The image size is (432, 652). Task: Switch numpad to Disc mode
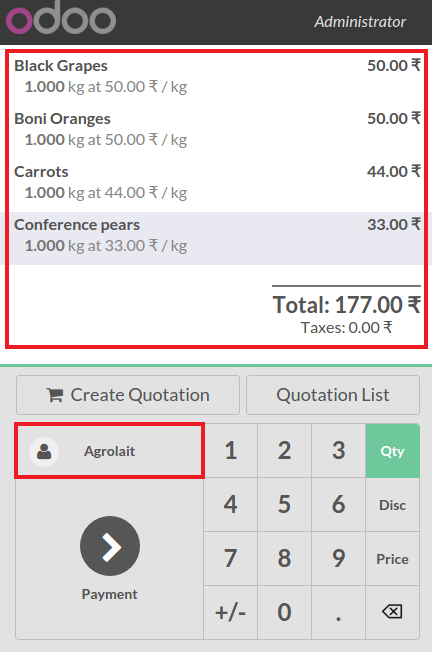(x=393, y=505)
